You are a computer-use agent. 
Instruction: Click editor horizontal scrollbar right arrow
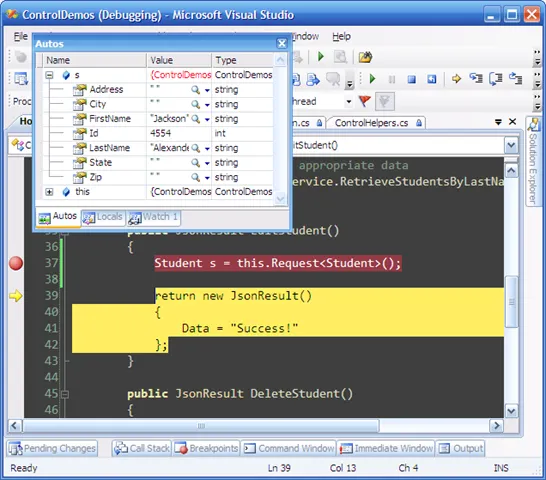click(496, 425)
